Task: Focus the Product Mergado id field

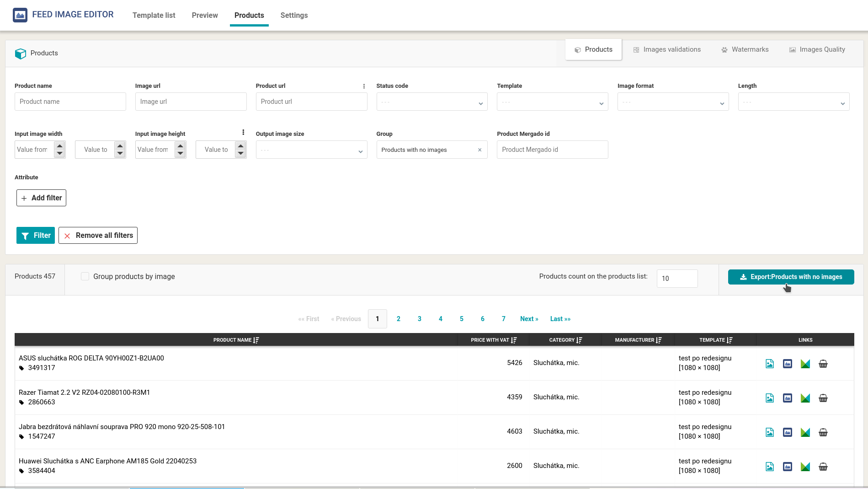Action: click(553, 150)
